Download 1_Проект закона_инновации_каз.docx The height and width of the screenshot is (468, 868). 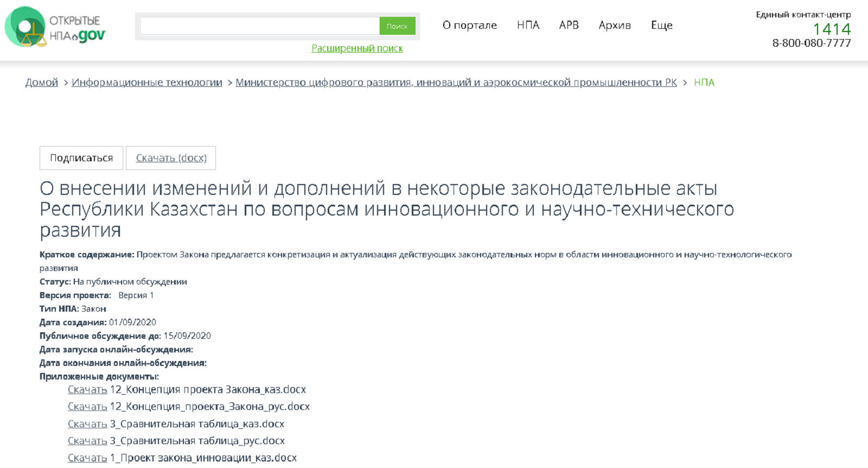click(x=87, y=458)
